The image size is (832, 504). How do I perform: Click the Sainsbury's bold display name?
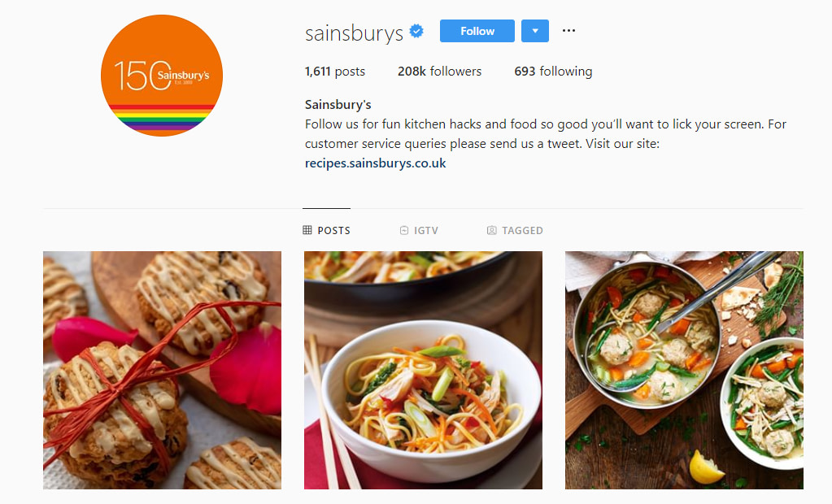pos(338,105)
